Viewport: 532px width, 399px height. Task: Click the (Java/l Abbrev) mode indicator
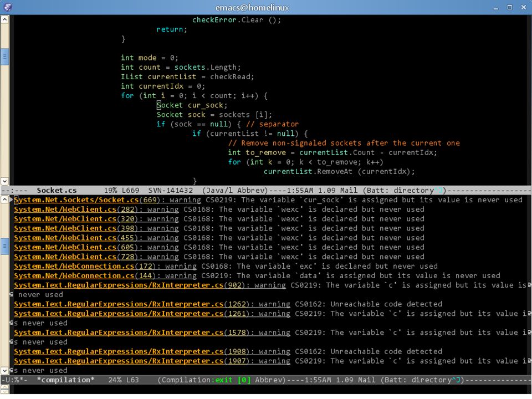[x=235, y=190]
